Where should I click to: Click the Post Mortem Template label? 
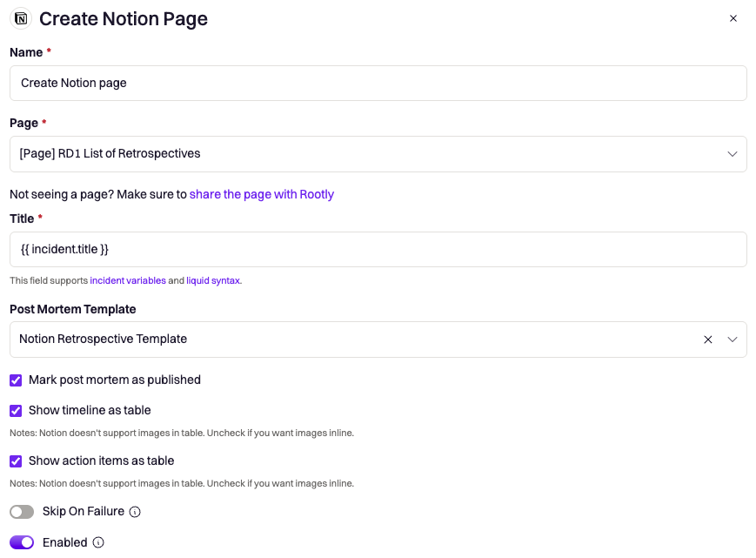pyautogui.click(x=73, y=309)
